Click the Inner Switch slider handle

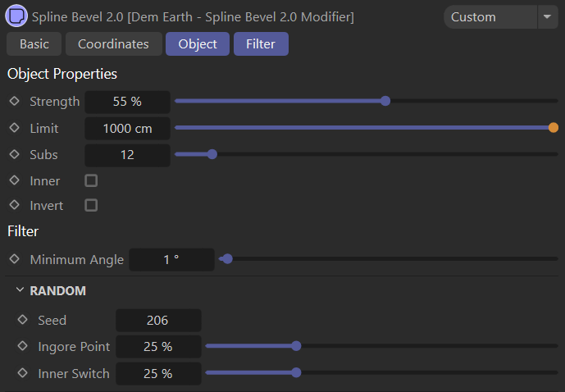296,372
